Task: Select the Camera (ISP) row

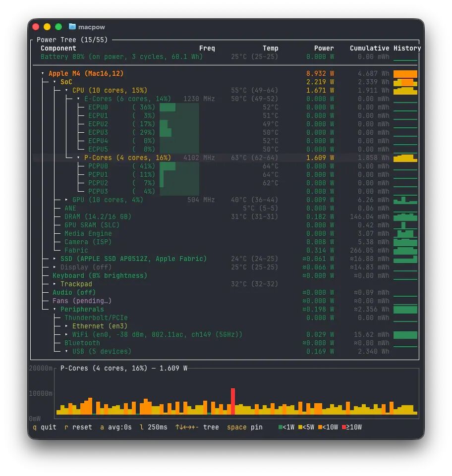Action: [x=225, y=242]
